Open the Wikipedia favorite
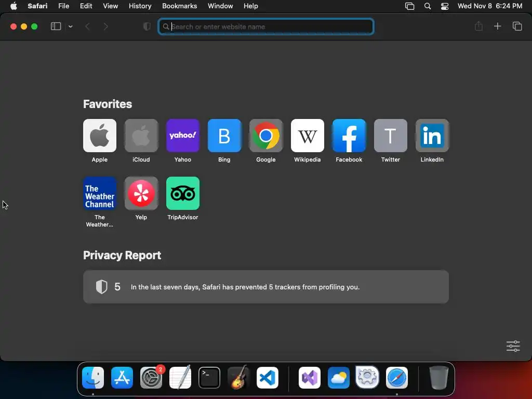Image resolution: width=532 pixels, height=399 pixels. point(308,136)
